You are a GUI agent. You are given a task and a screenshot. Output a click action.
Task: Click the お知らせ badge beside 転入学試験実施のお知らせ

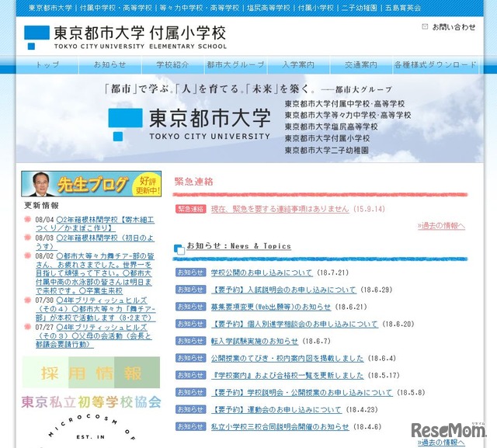pyautogui.click(x=190, y=341)
